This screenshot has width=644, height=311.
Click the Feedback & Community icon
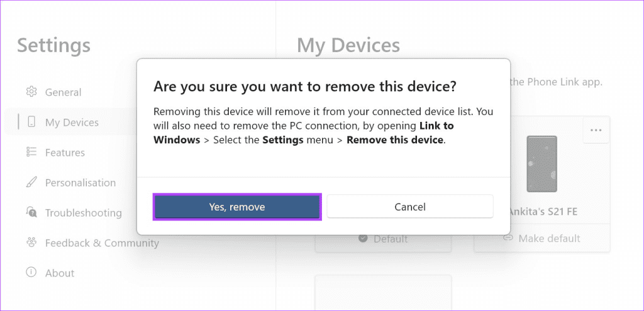pos(31,243)
